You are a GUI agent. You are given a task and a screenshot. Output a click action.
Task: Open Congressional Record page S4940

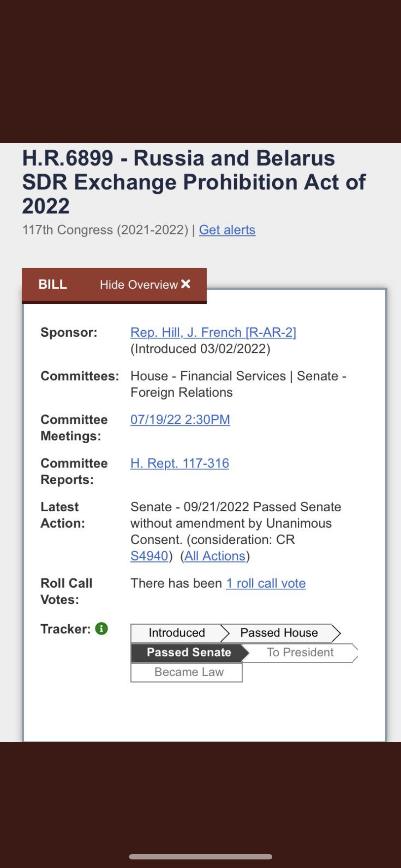[x=149, y=556]
